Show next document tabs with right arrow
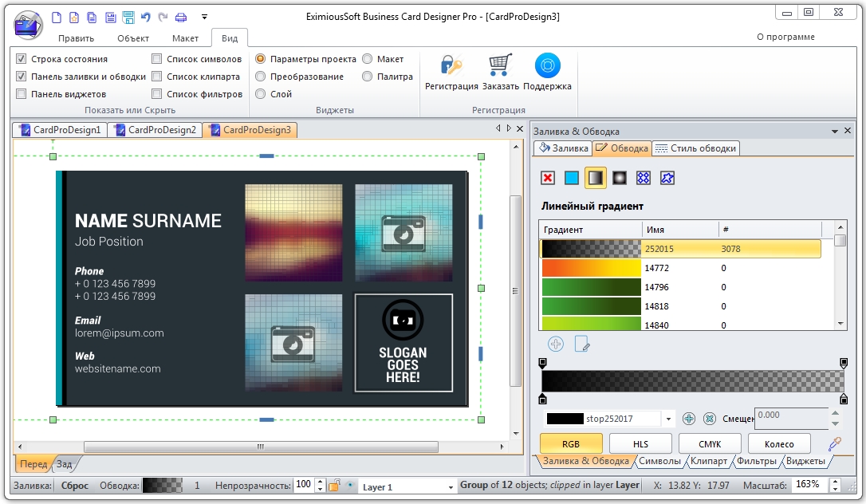The image size is (866, 504). (x=509, y=128)
